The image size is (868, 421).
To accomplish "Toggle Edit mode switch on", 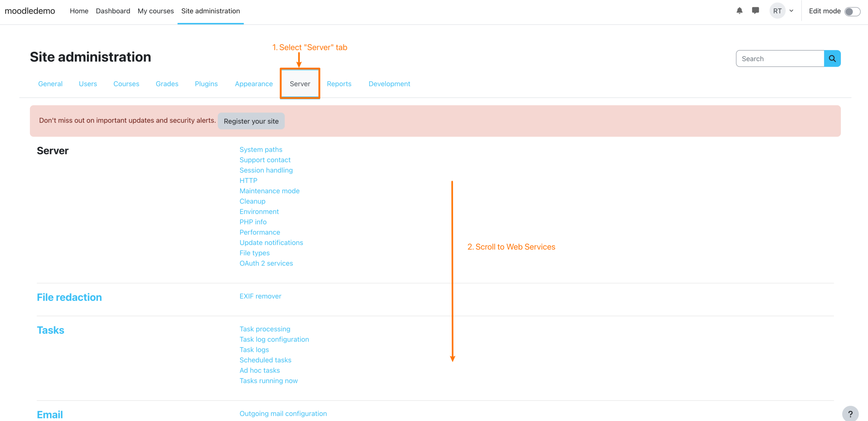I will click(852, 12).
